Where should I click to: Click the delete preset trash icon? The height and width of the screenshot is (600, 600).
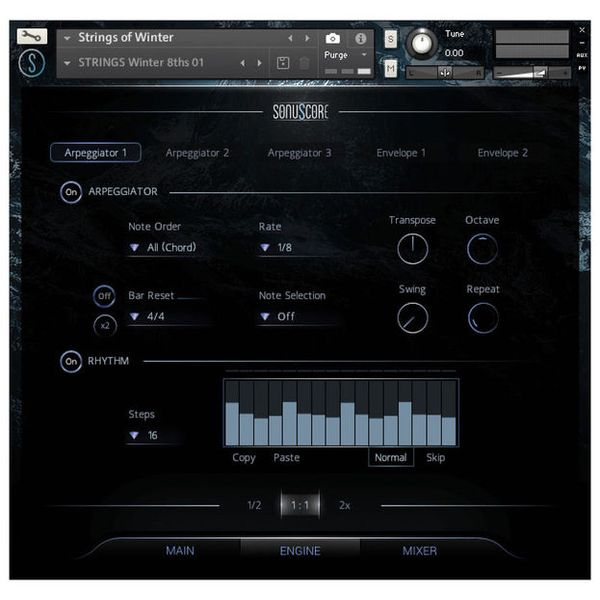coord(304,63)
